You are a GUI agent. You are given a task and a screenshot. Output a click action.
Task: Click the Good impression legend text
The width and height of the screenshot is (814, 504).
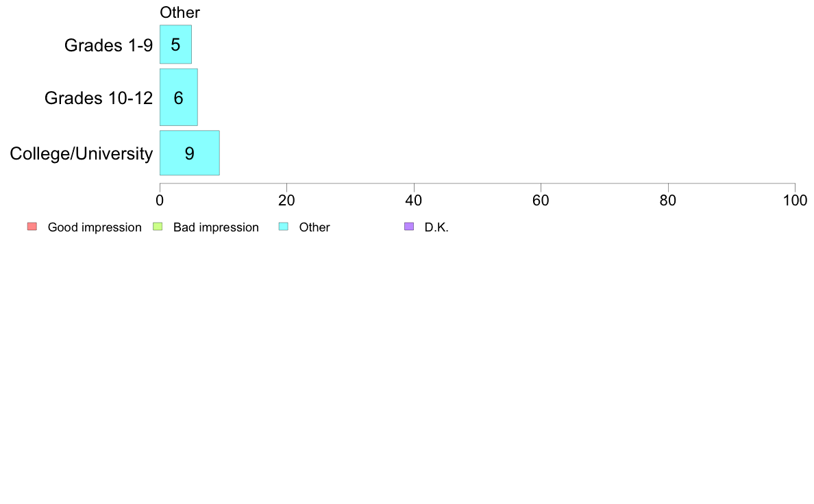[x=95, y=227]
